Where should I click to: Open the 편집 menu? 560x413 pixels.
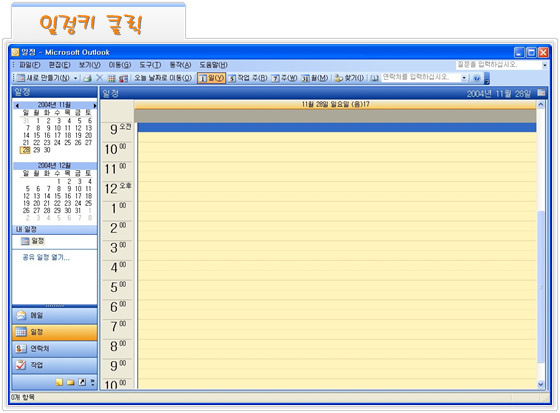click(59, 65)
